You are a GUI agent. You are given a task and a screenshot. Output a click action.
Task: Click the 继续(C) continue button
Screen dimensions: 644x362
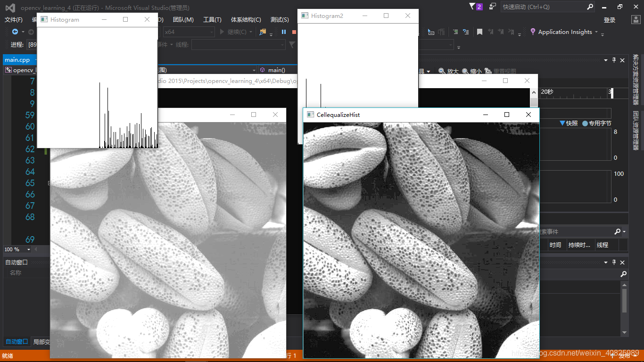234,32
